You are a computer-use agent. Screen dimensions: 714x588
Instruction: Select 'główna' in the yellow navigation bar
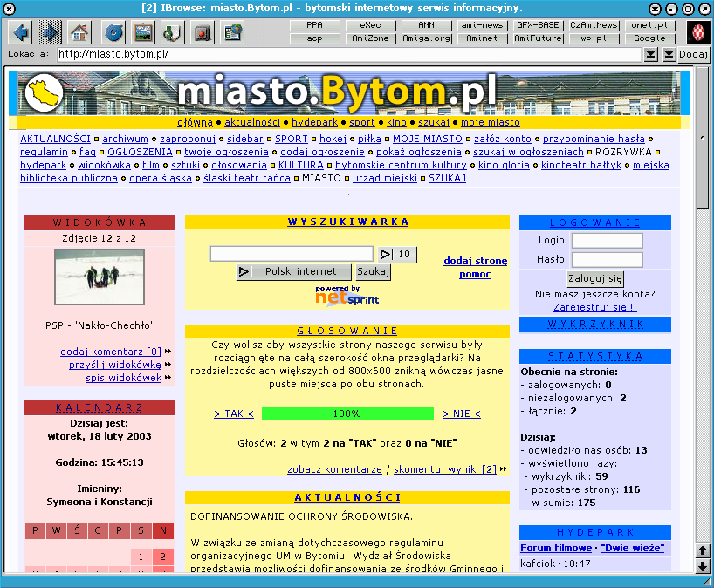195,122
